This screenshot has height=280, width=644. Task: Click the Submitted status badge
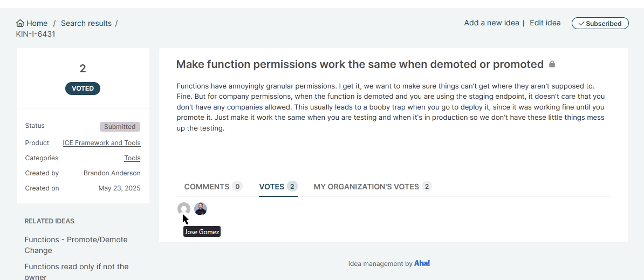(120, 127)
